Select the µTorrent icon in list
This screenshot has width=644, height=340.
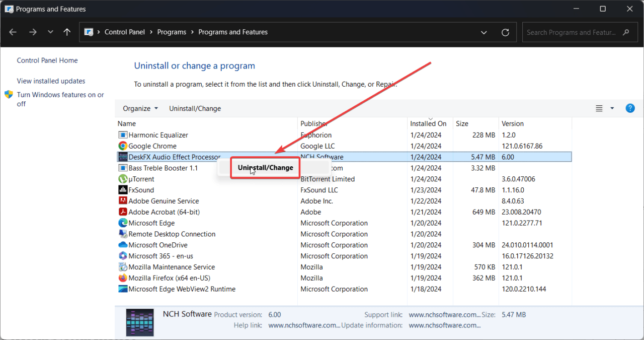pos(123,179)
